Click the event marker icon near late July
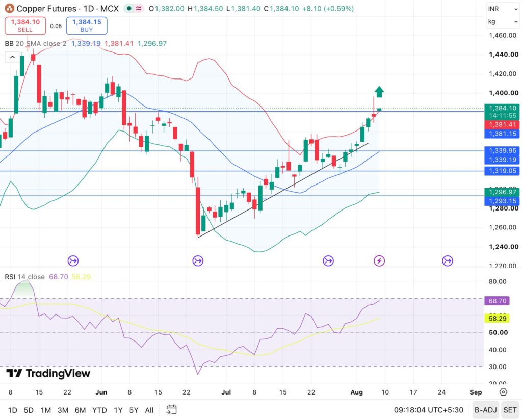This screenshot has height=420, width=522. (328, 261)
